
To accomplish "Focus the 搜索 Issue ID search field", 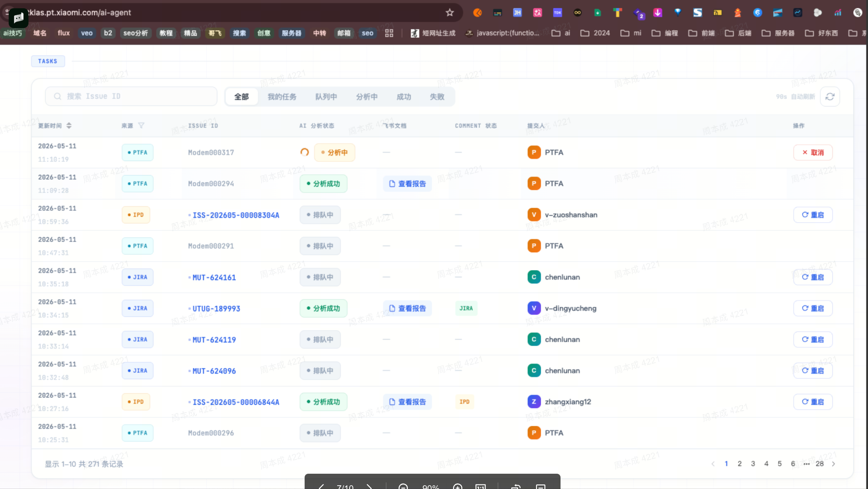I will tap(131, 96).
